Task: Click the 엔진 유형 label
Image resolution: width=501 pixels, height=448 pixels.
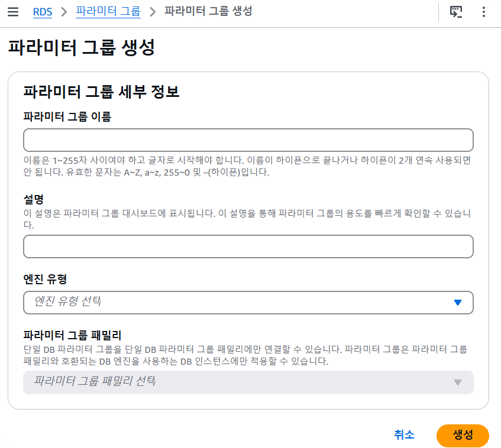Action: click(45, 279)
